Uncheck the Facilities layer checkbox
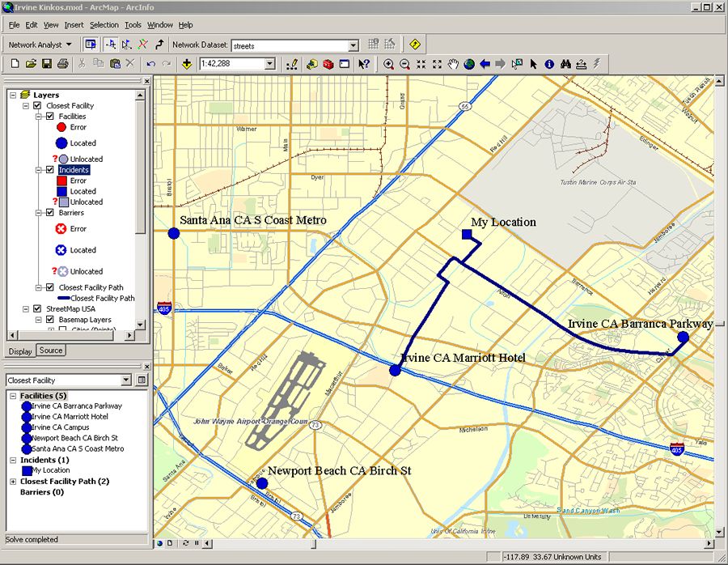The width and height of the screenshot is (728, 565). click(50, 117)
